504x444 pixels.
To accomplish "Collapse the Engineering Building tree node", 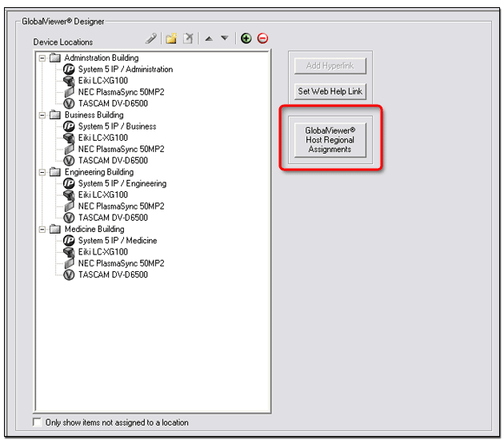I will (42, 172).
